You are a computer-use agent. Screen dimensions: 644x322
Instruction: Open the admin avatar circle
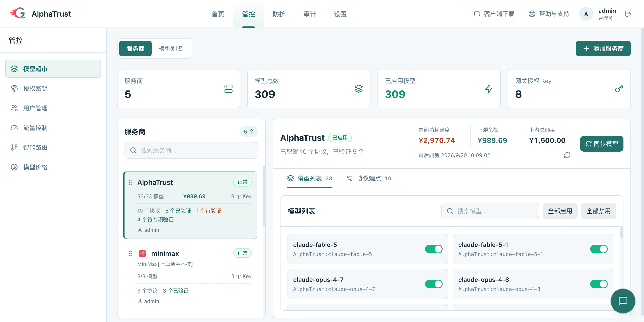[586, 14]
